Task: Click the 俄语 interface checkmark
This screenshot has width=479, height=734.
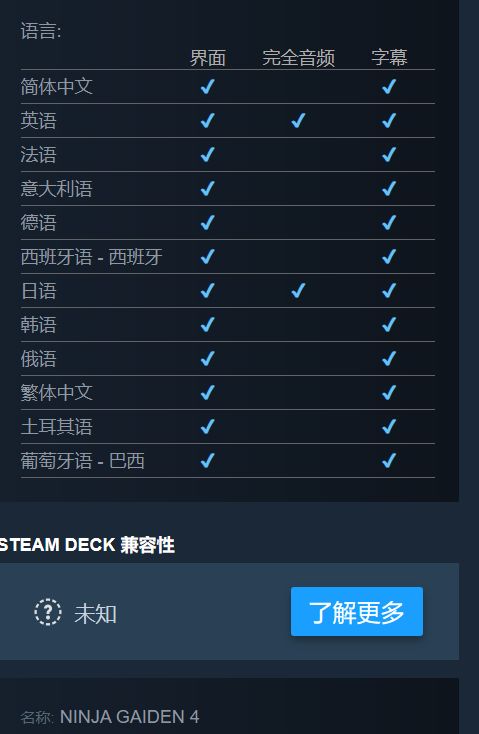Action: point(207,359)
